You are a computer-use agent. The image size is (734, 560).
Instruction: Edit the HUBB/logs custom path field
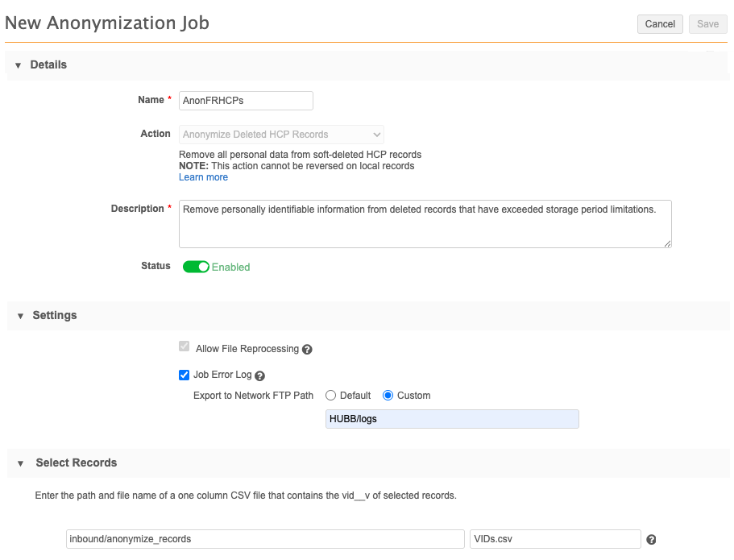coord(452,419)
